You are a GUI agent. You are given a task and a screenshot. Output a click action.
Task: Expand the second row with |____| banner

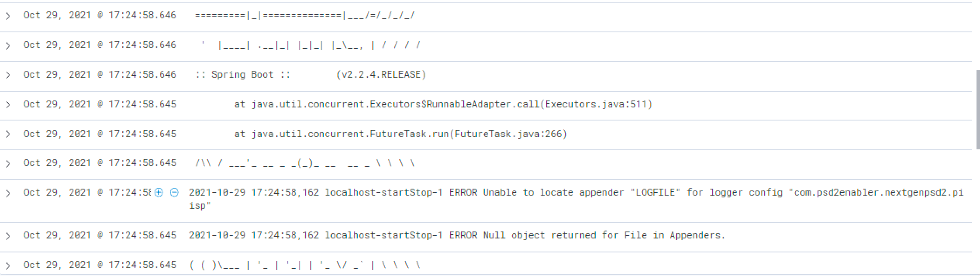8,45
